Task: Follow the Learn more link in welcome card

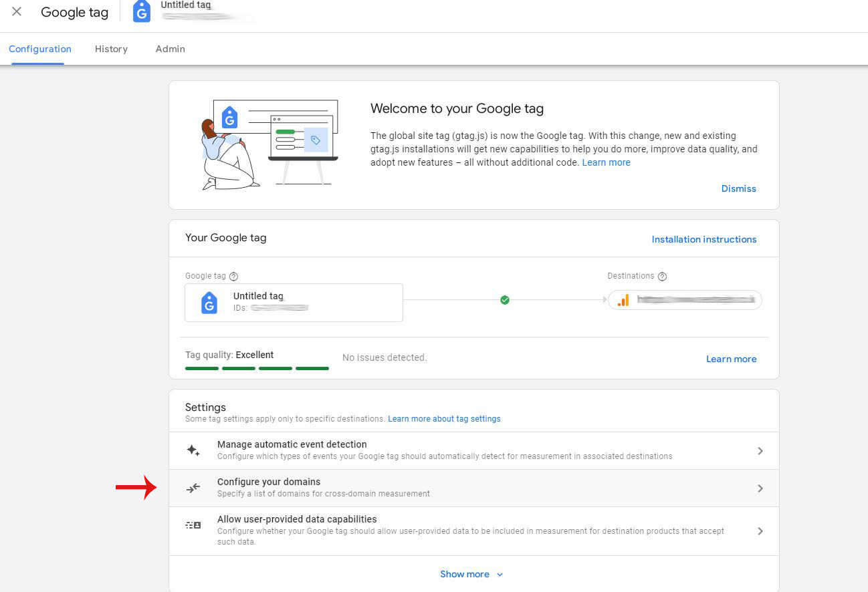Action: coord(607,162)
